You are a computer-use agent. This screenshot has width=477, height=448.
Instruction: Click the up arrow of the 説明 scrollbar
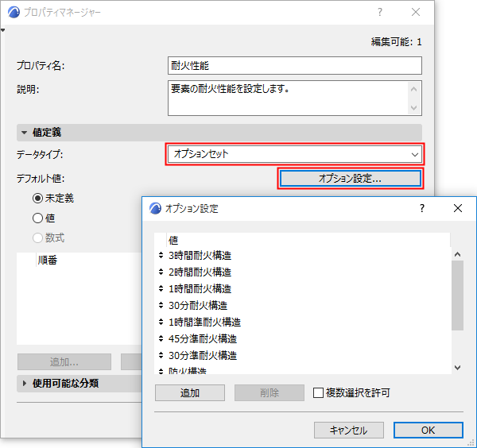point(413,89)
